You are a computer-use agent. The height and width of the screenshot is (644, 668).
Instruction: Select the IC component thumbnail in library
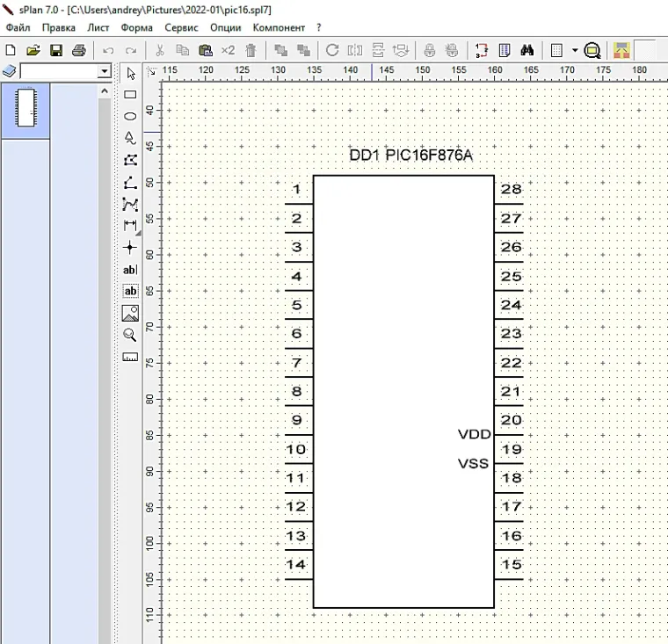click(x=25, y=108)
